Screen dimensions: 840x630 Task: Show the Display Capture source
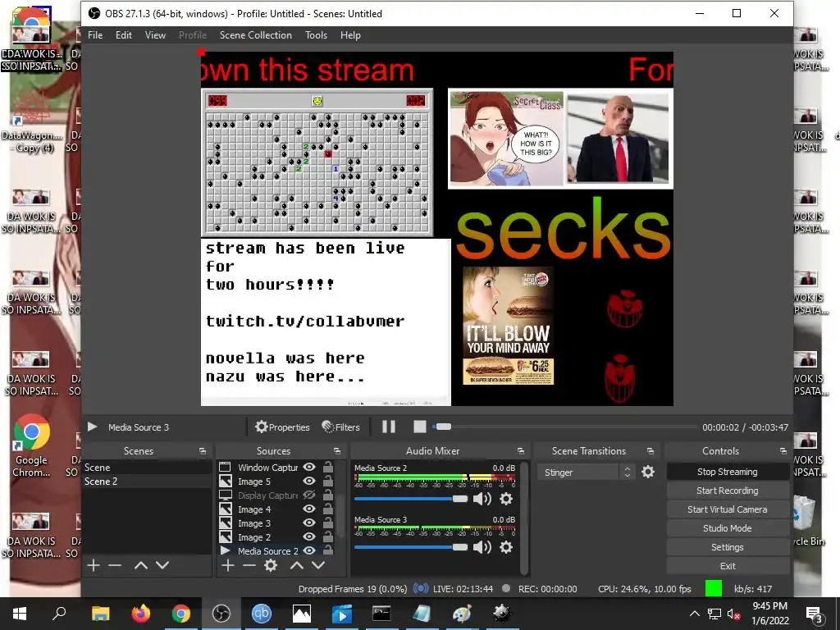click(309, 495)
